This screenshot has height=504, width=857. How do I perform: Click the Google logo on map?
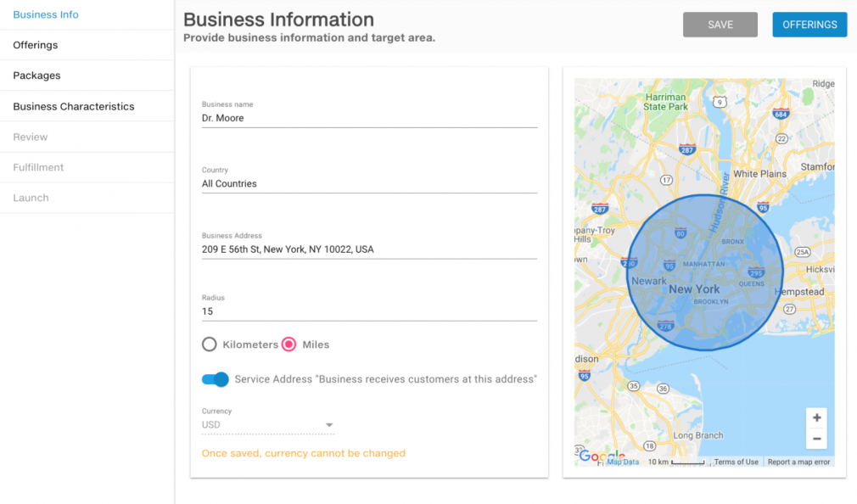click(601, 456)
